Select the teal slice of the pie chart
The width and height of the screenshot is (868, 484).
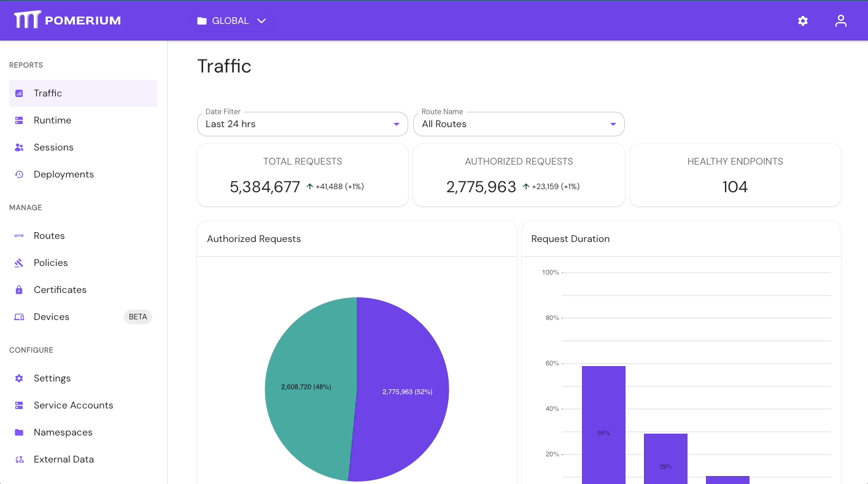(x=307, y=387)
